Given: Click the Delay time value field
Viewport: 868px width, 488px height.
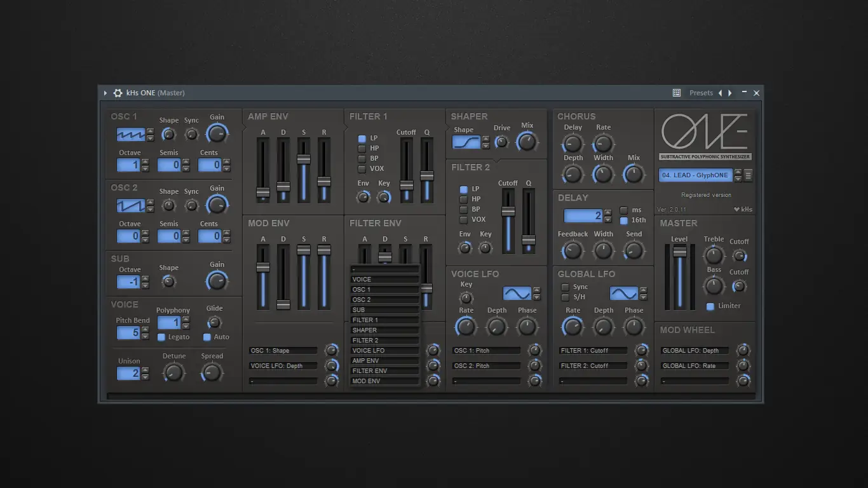Looking at the screenshot, I should (x=583, y=216).
